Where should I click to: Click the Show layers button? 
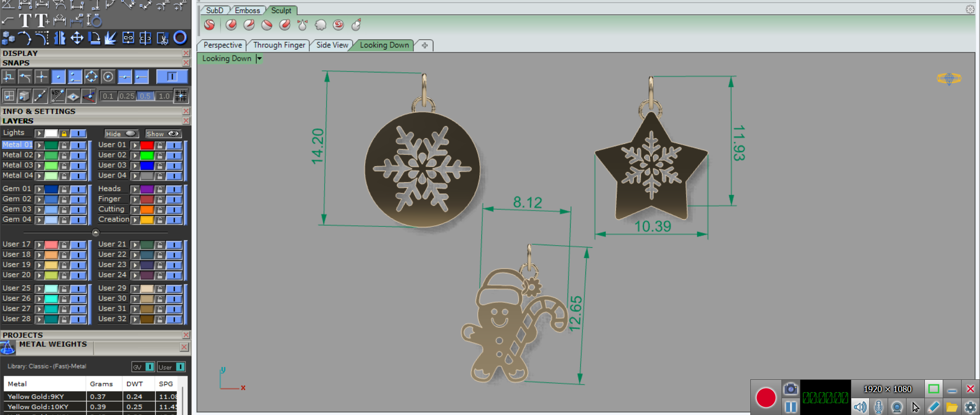163,134
